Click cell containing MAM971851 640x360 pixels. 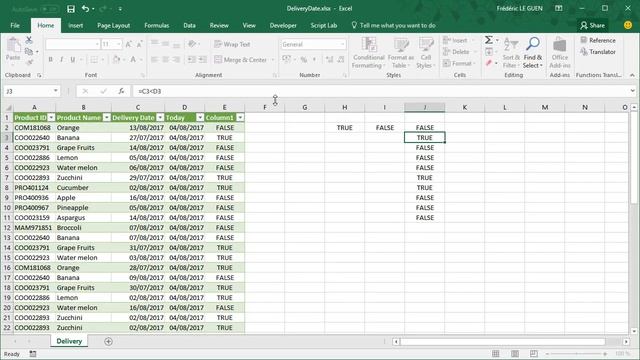[x=34, y=228]
